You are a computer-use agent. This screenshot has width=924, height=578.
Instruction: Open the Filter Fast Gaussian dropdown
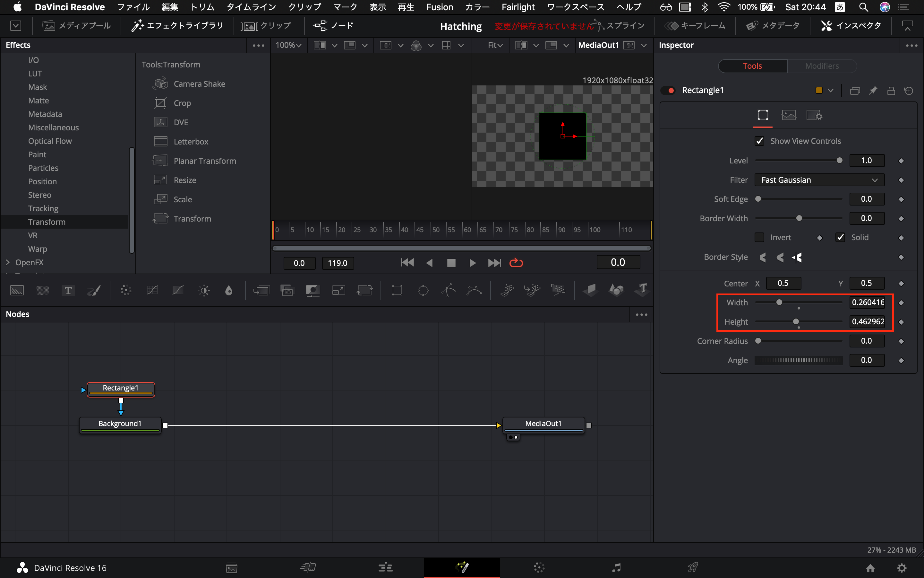point(819,180)
